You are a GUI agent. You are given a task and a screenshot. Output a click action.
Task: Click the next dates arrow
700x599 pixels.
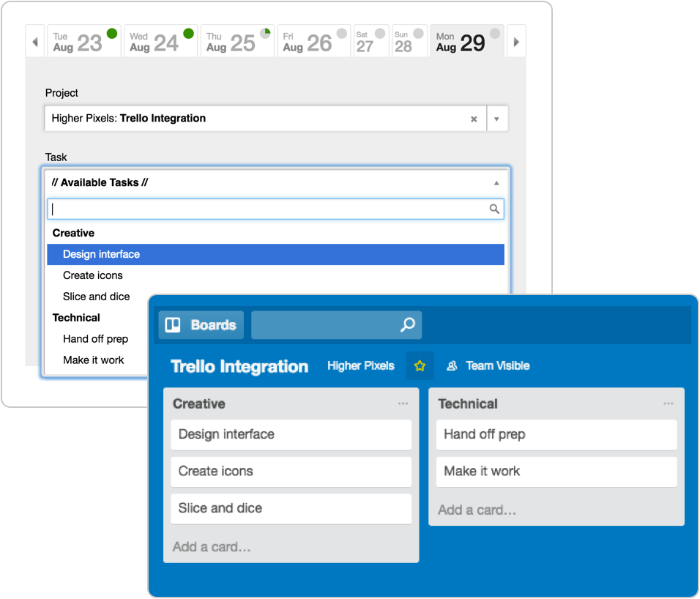point(516,40)
